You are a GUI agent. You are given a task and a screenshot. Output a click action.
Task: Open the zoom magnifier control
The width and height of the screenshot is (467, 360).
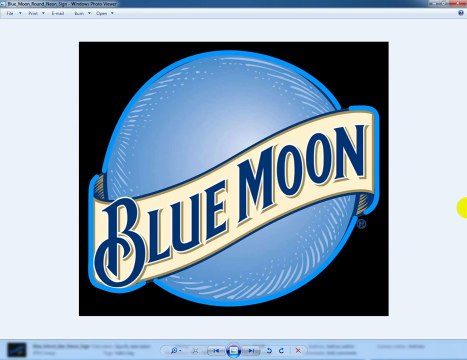click(x=176, y=351)
